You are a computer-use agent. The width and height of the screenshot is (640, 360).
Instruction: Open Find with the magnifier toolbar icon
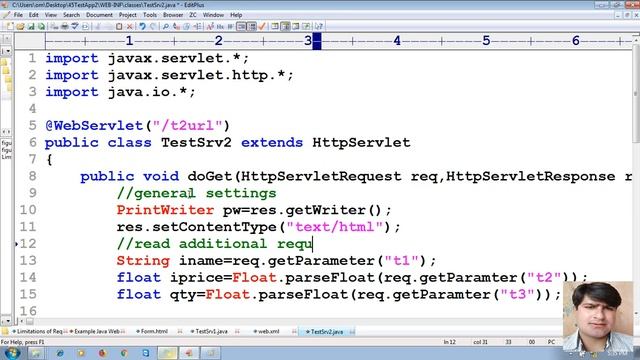click(x=165, y=27)
